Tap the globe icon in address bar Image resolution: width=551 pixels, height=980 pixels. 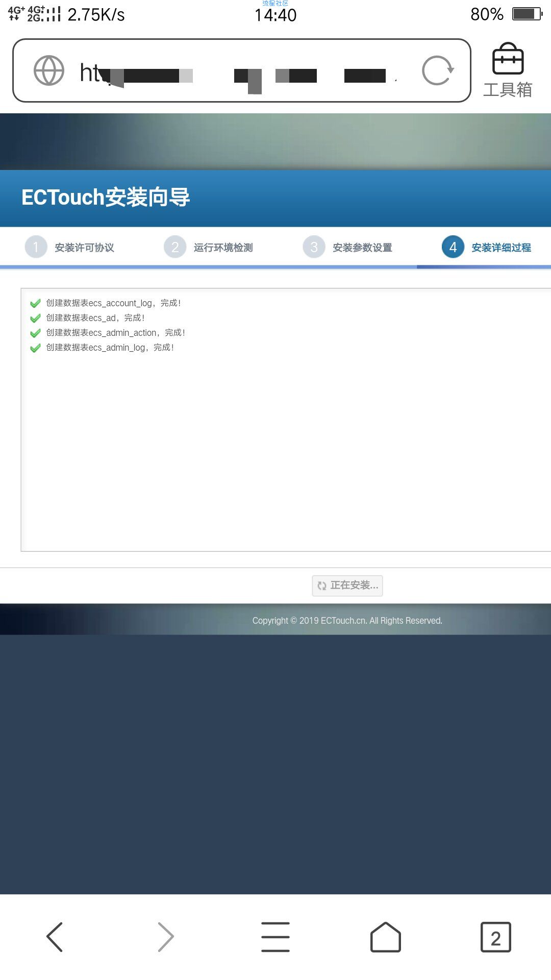click(49, 70)
